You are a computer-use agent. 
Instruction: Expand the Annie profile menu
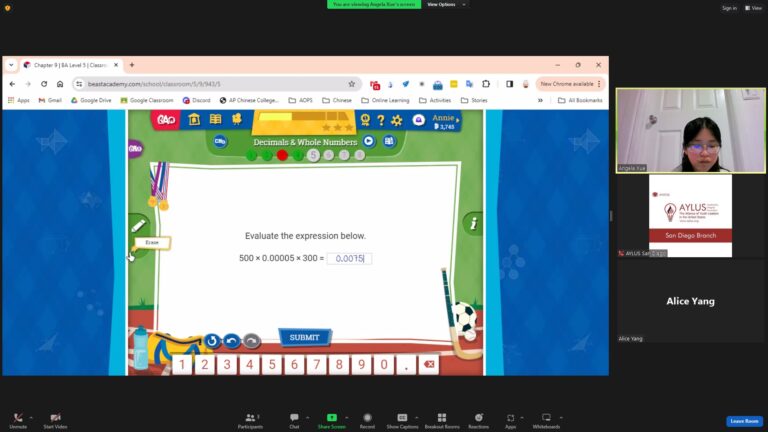(x=445, y=121)
